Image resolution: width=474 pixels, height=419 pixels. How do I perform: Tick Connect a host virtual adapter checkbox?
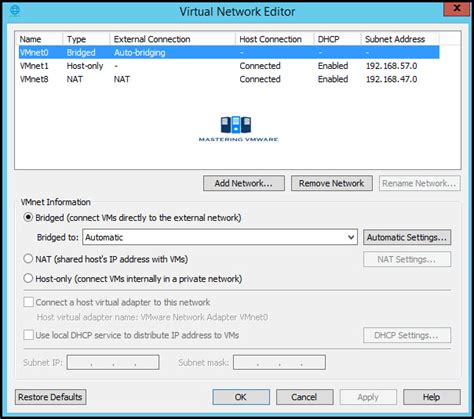pos(28,302)
